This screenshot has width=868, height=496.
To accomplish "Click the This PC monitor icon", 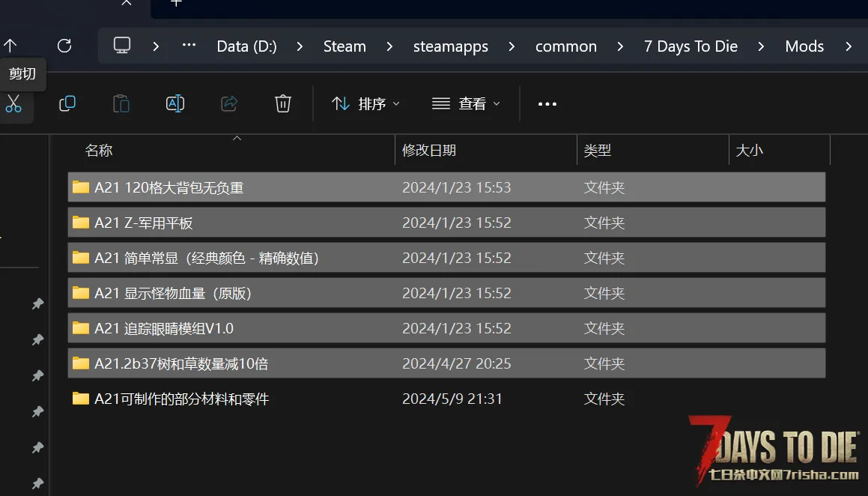I will pos(122,46).
